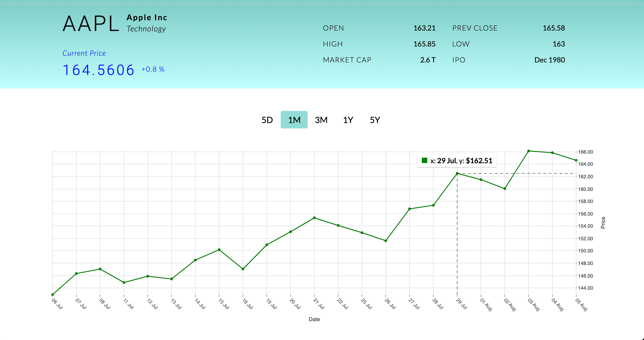Click the 03 Aug peak data point

529,151
